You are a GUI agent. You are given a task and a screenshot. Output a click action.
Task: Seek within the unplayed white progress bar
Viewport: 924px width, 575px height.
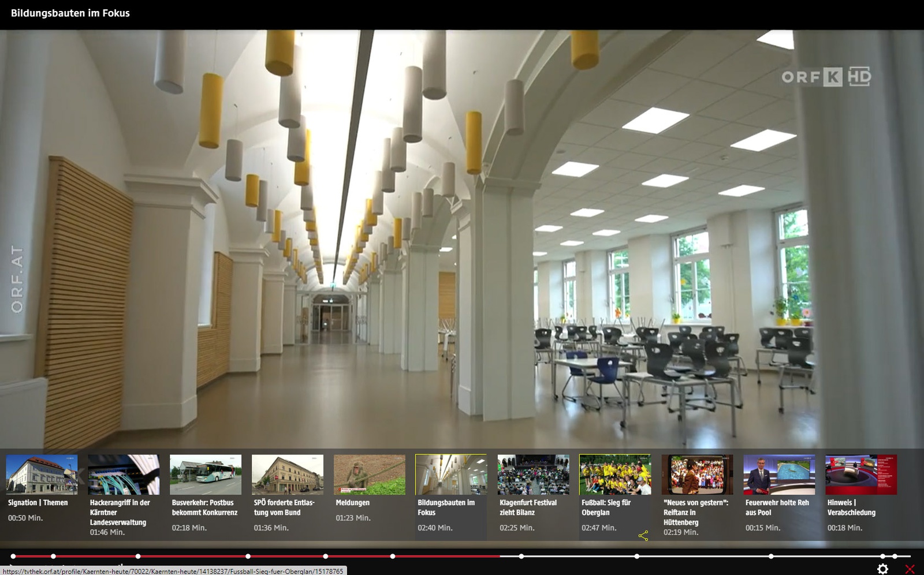pos(577,557)
